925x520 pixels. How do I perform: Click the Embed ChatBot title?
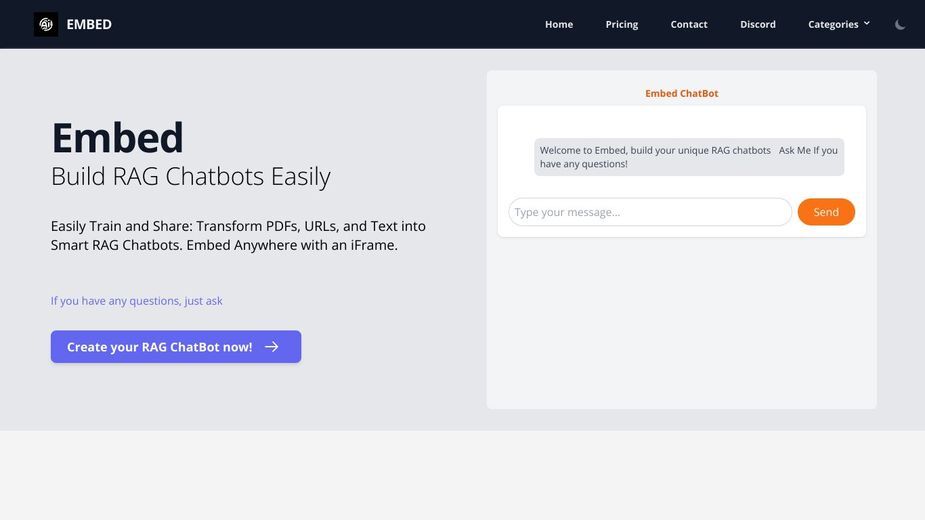681,93
